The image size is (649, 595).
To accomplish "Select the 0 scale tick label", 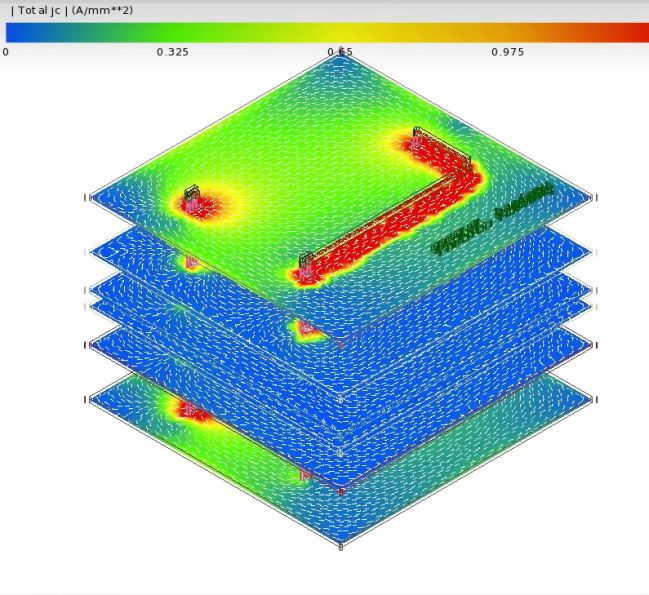I will click(x=5, y=52).
